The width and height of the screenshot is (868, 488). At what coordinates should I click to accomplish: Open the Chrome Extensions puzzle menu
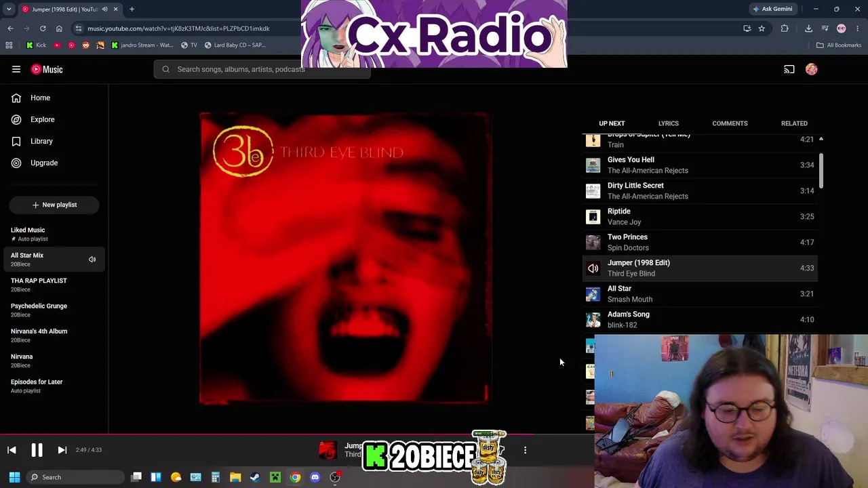pos(785,28)
